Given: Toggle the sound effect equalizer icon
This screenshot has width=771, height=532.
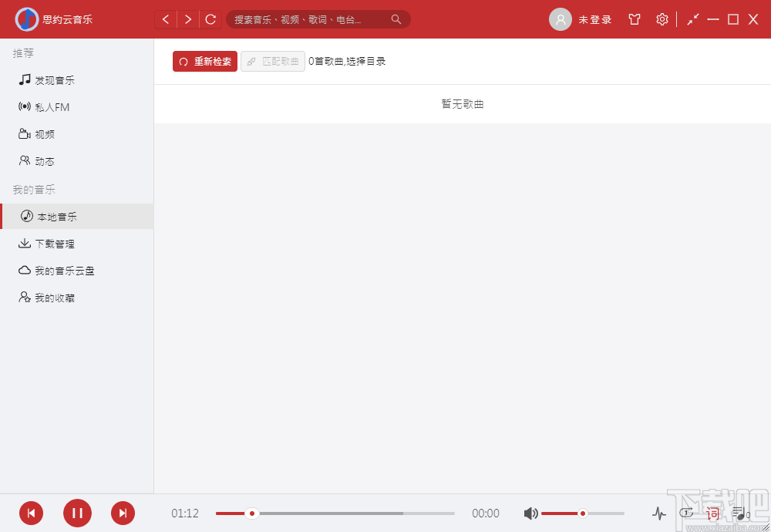Looking at the screenshot, I should click(659, 513).
